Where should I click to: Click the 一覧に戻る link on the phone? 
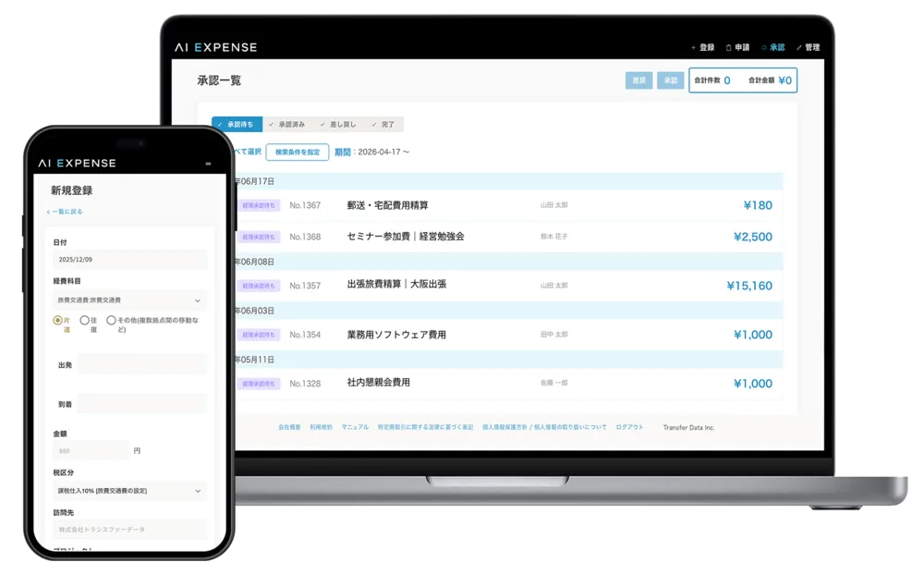tap(65, 212)
